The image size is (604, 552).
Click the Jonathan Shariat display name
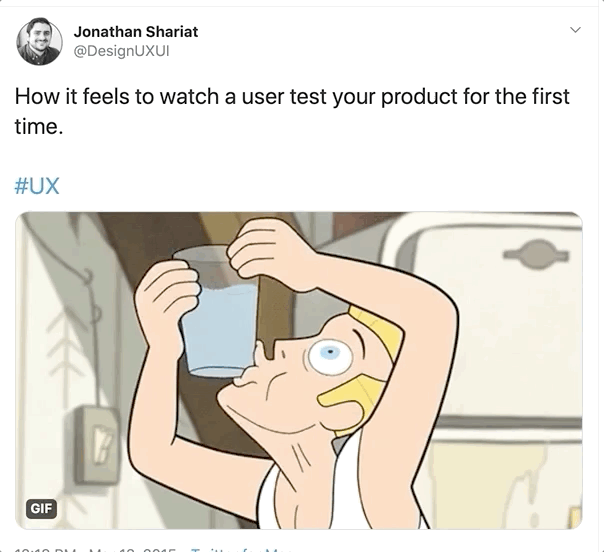pos(136,32)
